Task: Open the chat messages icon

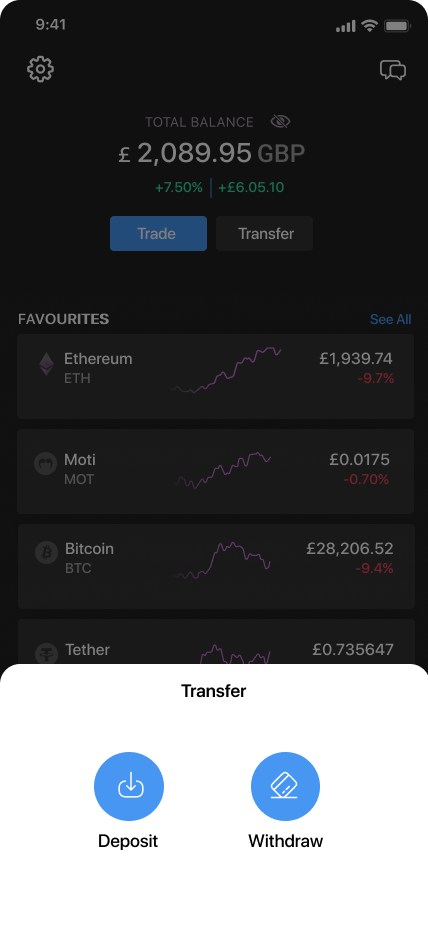Action: pyautogui.click(x=393, y=70)
